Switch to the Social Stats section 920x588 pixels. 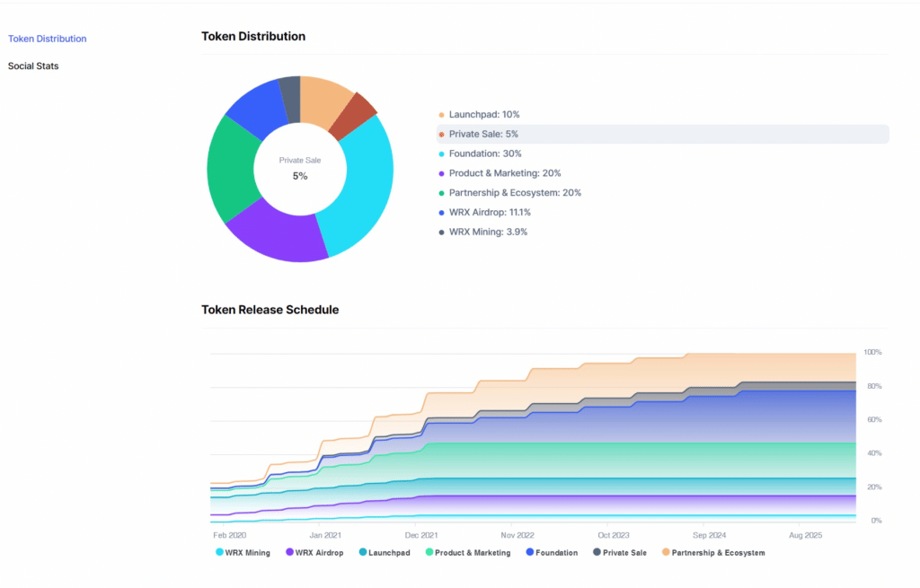click(x=33, y=66)
